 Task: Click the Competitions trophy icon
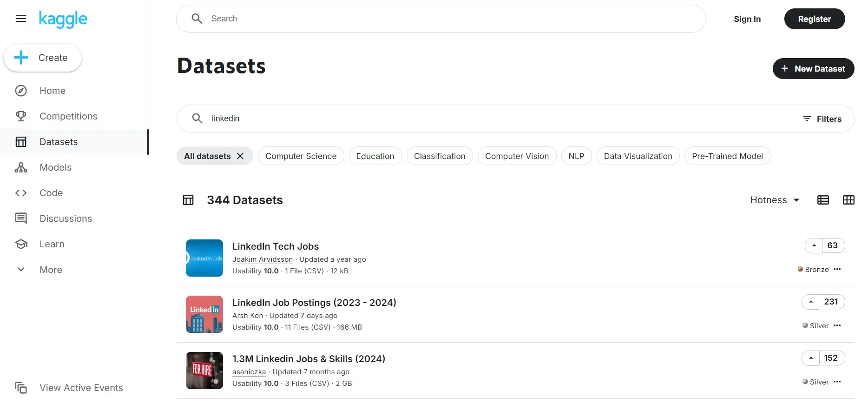[21, 116]
